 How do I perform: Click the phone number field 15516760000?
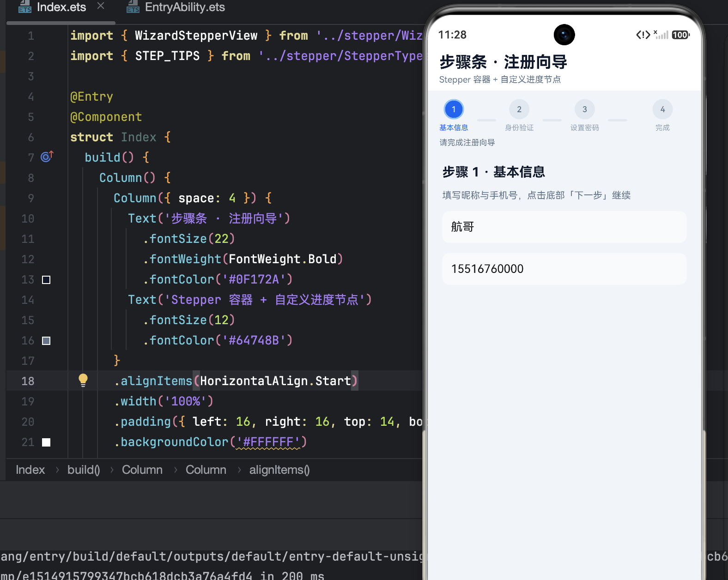click(564, 269)
